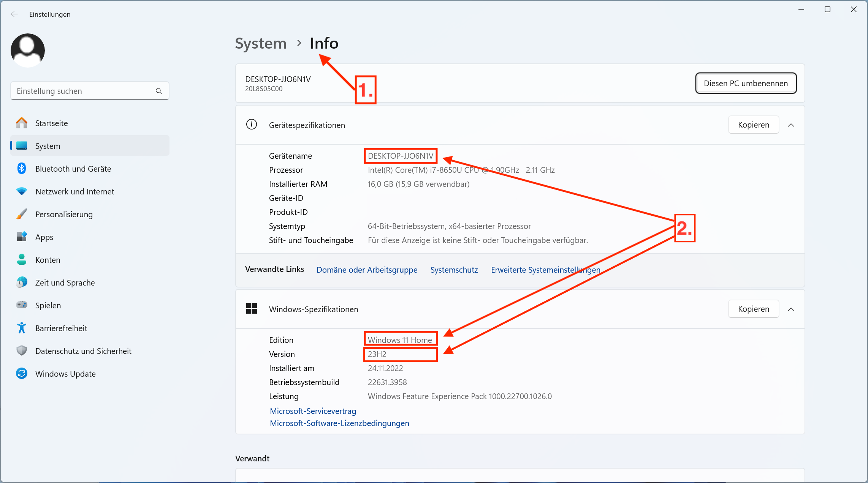868x483 pixels.
Task: Copy Windows-Spezifikationen with Kopieren
Action: click(x=753, y=309)
